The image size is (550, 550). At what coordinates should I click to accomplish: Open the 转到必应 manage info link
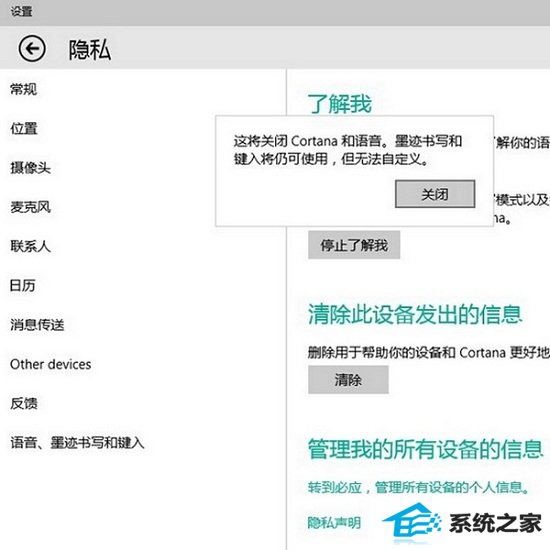(x=418, y=487)
